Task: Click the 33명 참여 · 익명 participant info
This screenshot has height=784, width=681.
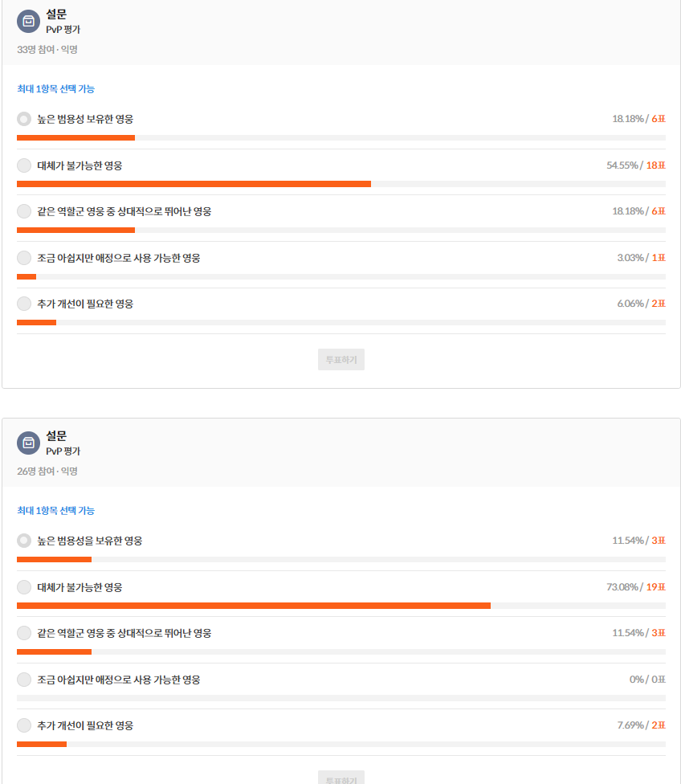Action: pyautogui.click(x=47, y=50)
